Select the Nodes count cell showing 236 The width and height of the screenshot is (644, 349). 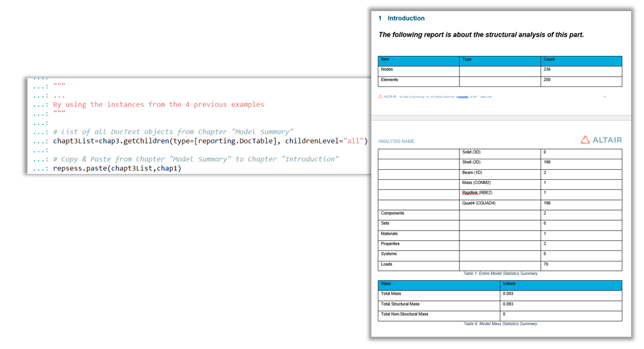547,69
